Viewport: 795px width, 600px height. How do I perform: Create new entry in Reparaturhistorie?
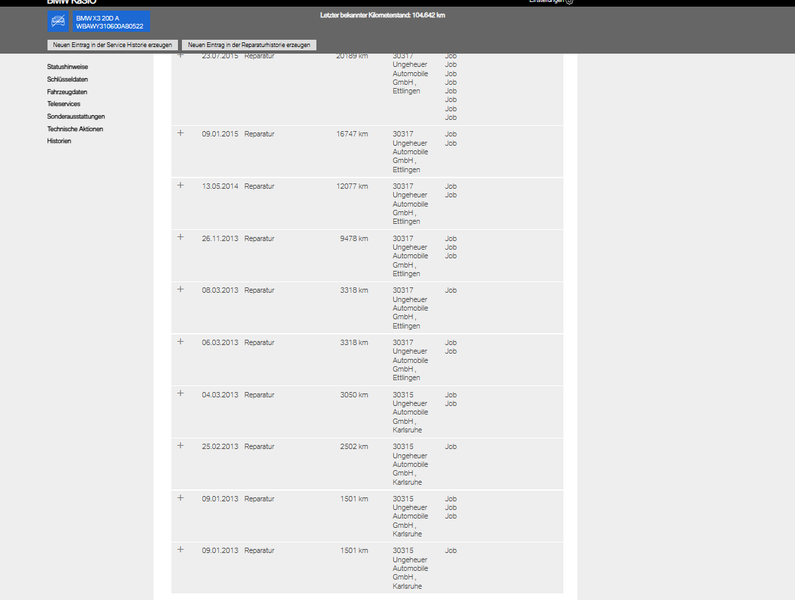tap(249, 45)
